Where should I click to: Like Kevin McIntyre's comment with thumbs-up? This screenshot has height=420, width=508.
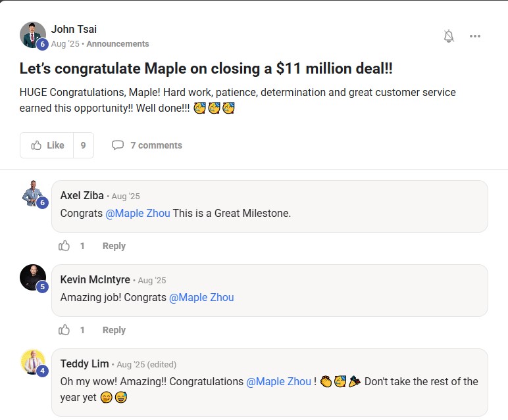click(x=64, y=330)
